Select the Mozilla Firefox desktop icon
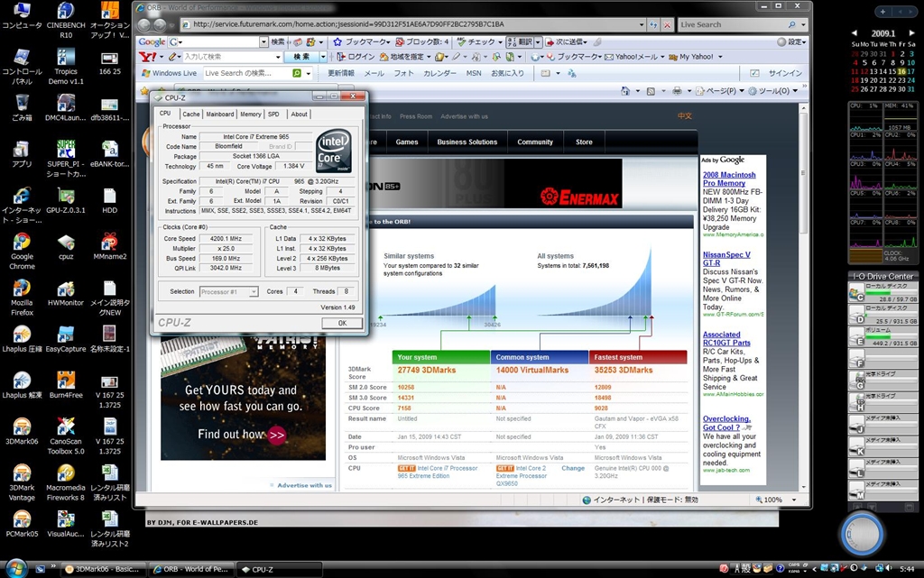Viewport: 924px width, 578px height. 22,298
